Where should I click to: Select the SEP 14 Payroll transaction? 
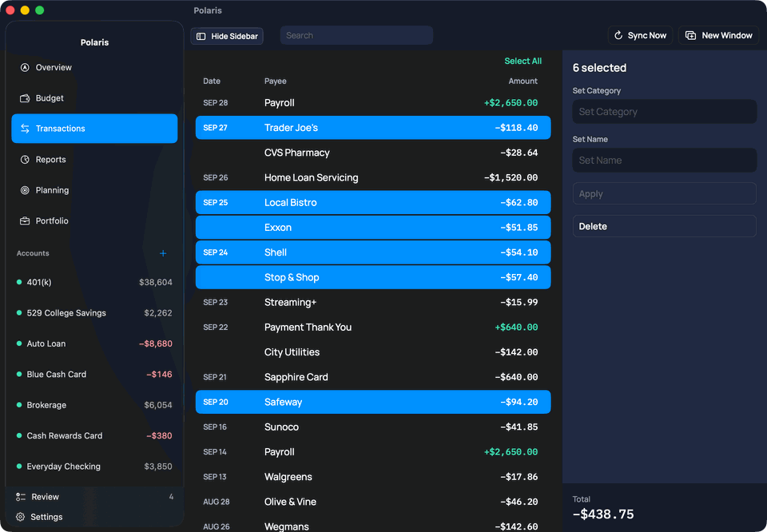373,452
